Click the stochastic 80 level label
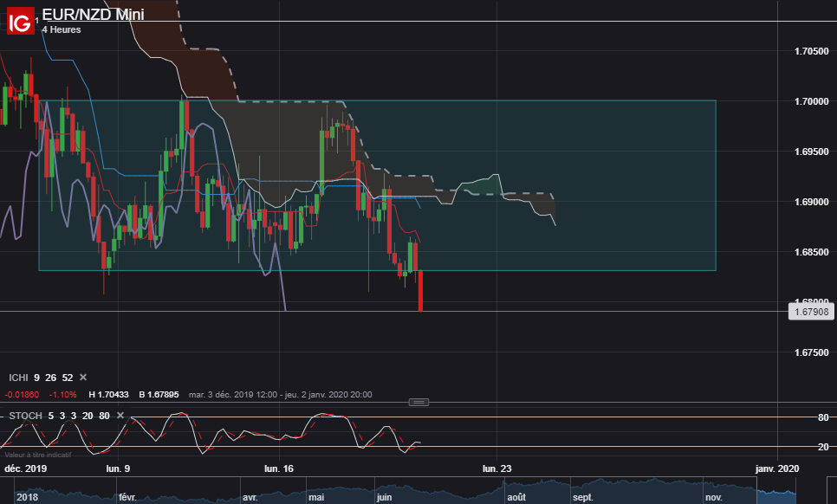 click(823, 417)
